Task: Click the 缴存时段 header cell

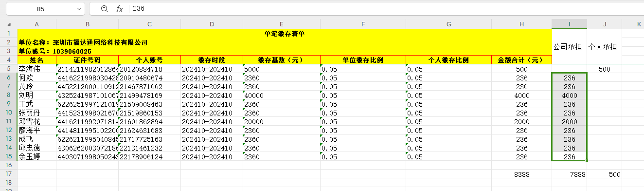Action: tap(212, 60)
